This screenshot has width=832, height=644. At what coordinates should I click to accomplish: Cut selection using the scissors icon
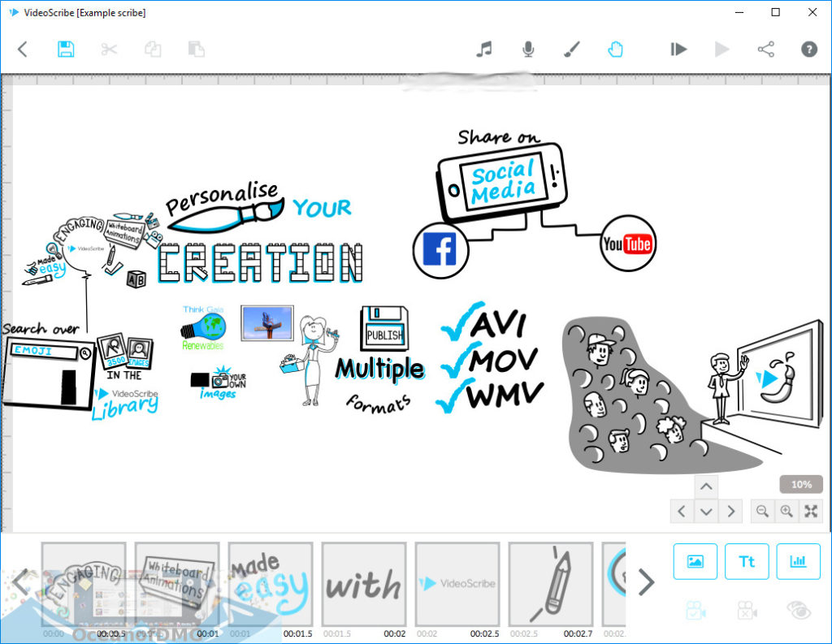coord(109,50)
